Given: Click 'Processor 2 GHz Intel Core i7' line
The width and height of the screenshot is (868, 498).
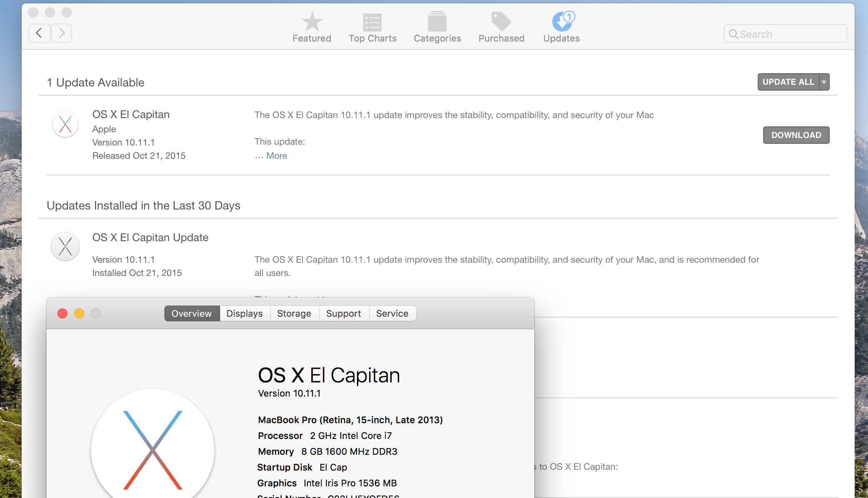Looking at the screenshot, I should [x=325, y=436].
